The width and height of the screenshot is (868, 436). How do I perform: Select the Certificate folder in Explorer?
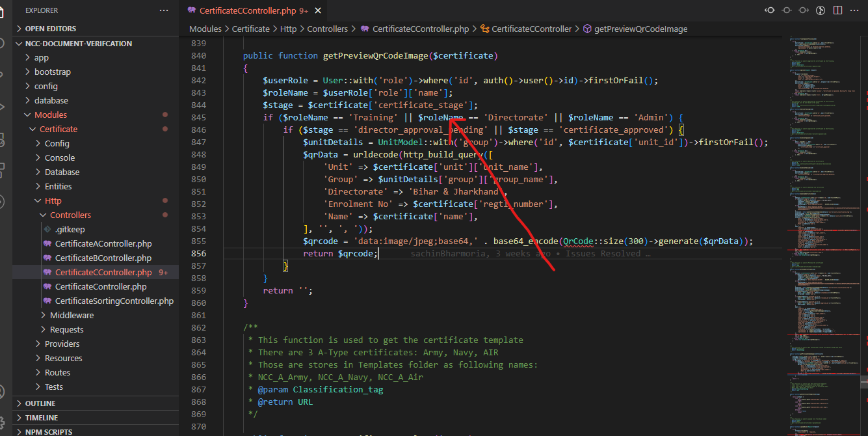[x=59, y=129]
